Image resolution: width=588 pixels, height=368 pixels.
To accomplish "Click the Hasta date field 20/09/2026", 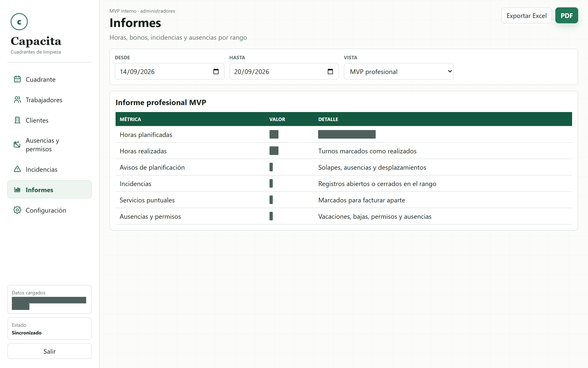I will (x=284, y=72).
